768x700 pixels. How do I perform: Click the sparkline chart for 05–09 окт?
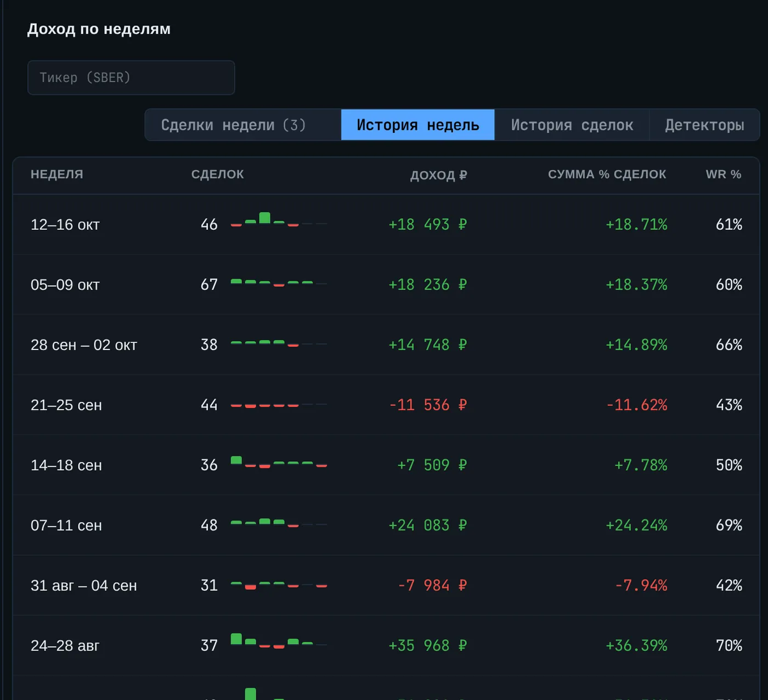pyautogui.click(x=279, y=283)
